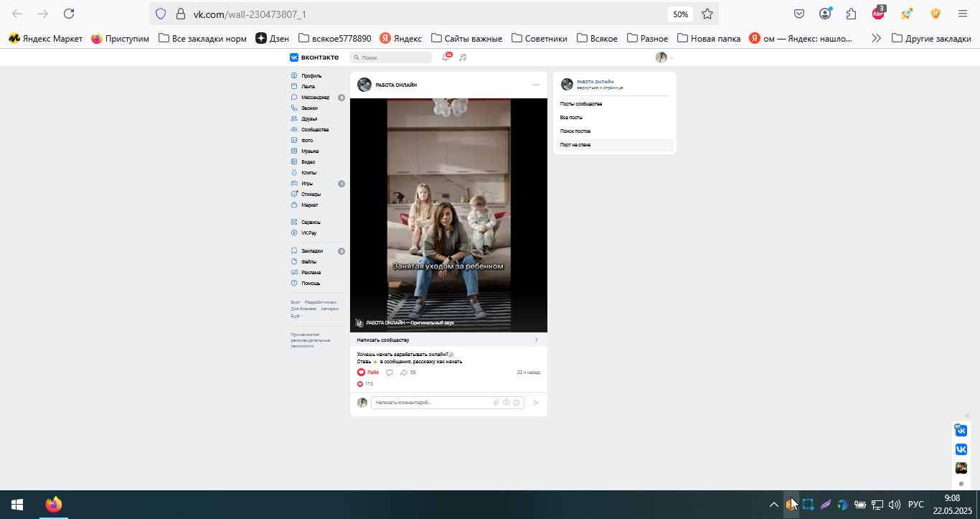Click the share arrow under the post
980x519 pixels.
(x=404, y=373)
